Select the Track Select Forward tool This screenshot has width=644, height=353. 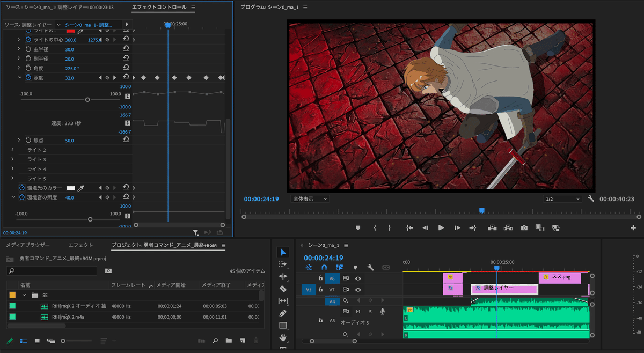click(x=283, y=264)
